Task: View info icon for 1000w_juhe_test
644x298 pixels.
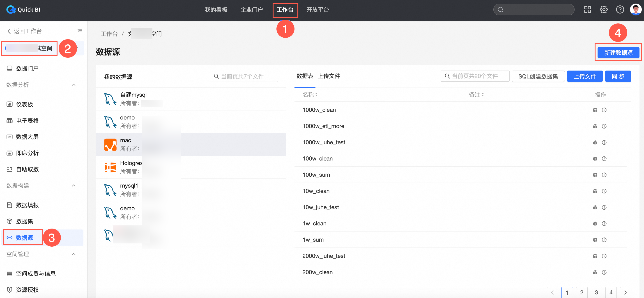Action: 604,142
